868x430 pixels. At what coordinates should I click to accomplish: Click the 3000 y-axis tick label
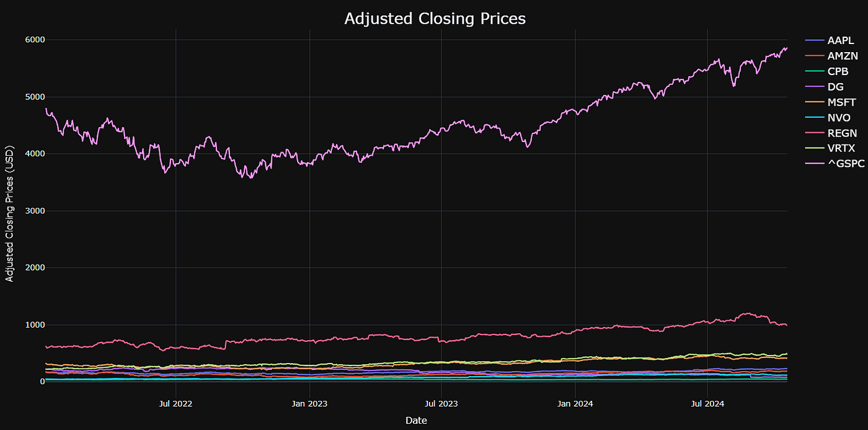pyautogui.click(x=34, y=211)
